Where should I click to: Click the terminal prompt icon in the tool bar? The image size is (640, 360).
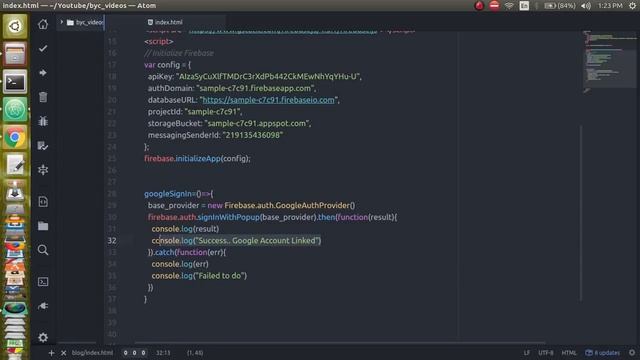pos(43,282)
